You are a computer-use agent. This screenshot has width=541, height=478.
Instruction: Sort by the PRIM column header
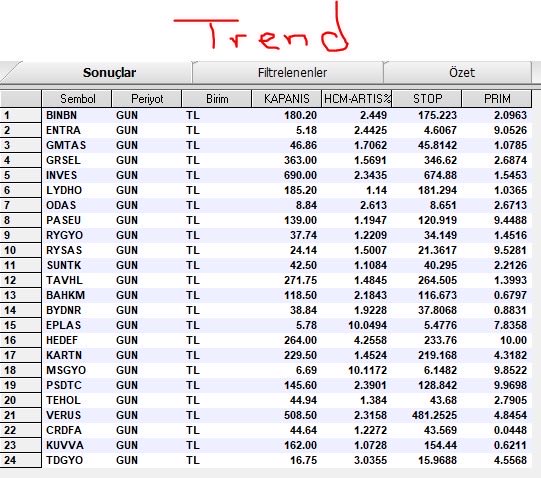497,99
